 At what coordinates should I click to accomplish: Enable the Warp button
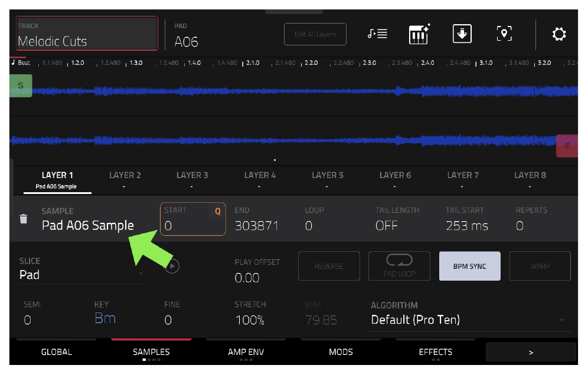pos(540,266)
